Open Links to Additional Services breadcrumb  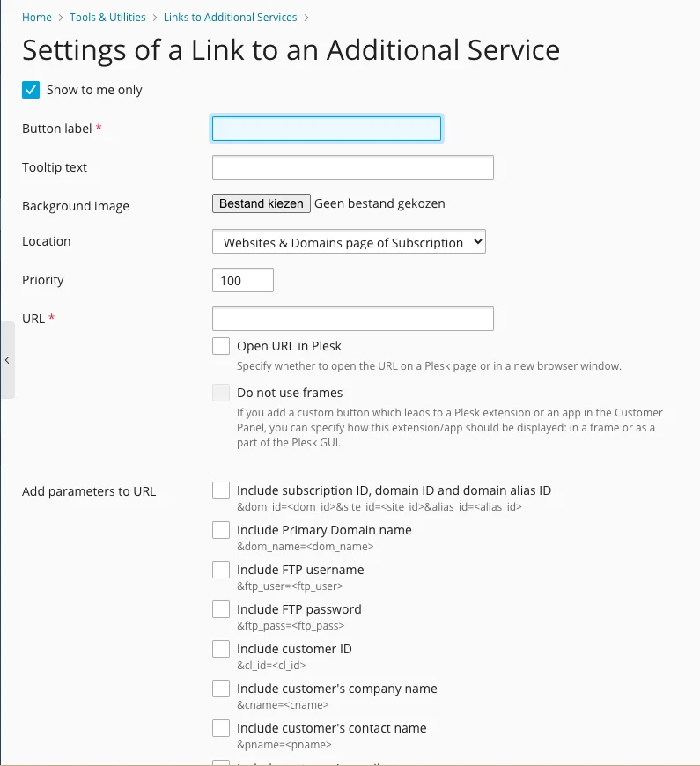tap(230, 17)
